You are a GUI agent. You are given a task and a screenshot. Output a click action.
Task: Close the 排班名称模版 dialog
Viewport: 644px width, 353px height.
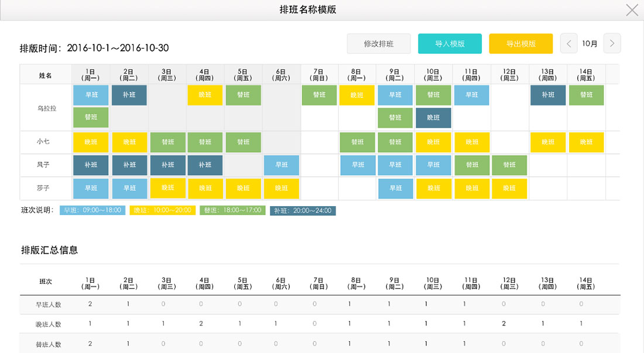pos(632,10)
